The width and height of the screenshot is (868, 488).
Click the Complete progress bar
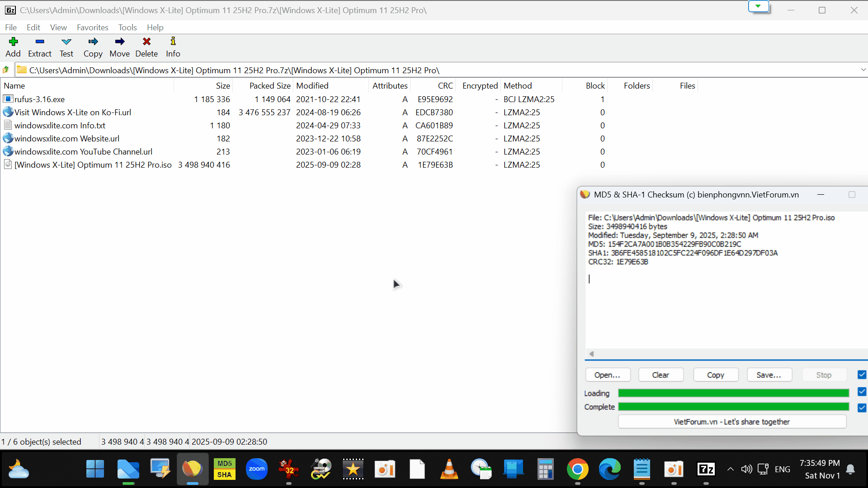[x=733, y=407]
